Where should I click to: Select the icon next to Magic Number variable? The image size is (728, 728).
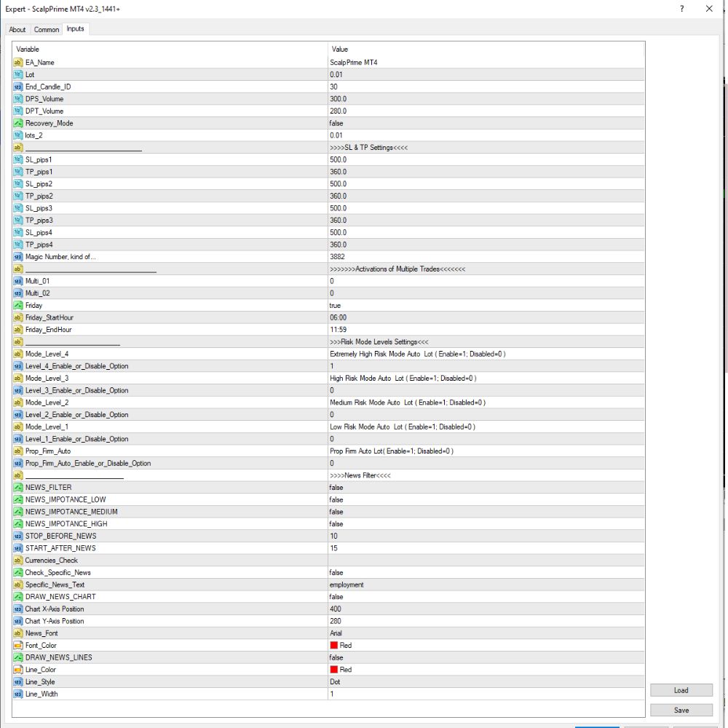[x=17, y=257]
